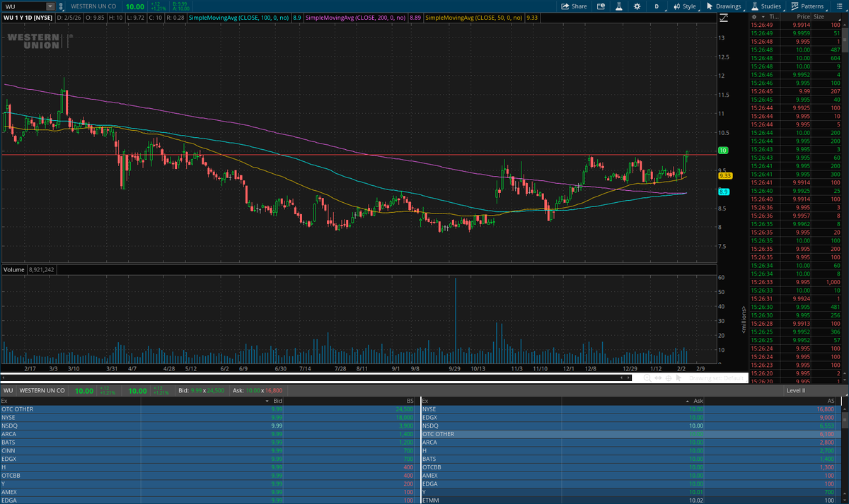The height and width of the screenshot is (504, 849).
Task: Open the D timeframe aggregation selector
Action: (657, 6)
